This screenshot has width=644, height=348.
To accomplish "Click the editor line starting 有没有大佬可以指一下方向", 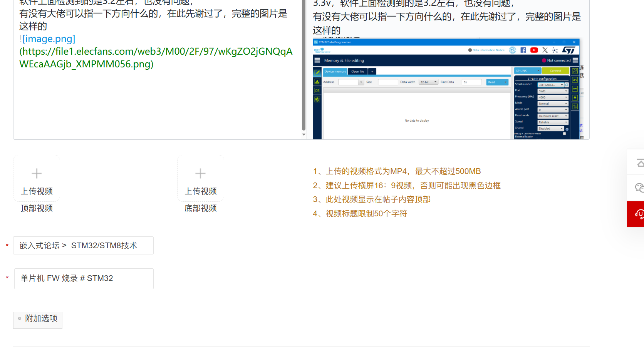I will coord(153,20).
